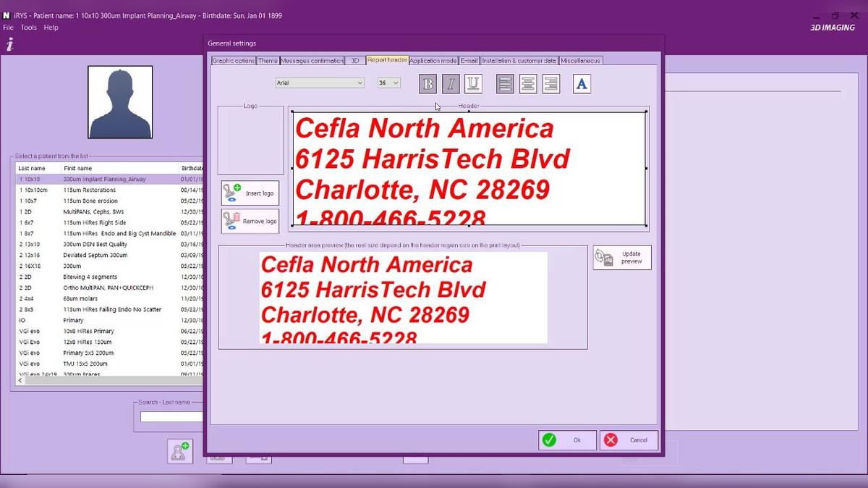868x488 pixels.
Task: Click the header area preview image
Action: point(404,297)
